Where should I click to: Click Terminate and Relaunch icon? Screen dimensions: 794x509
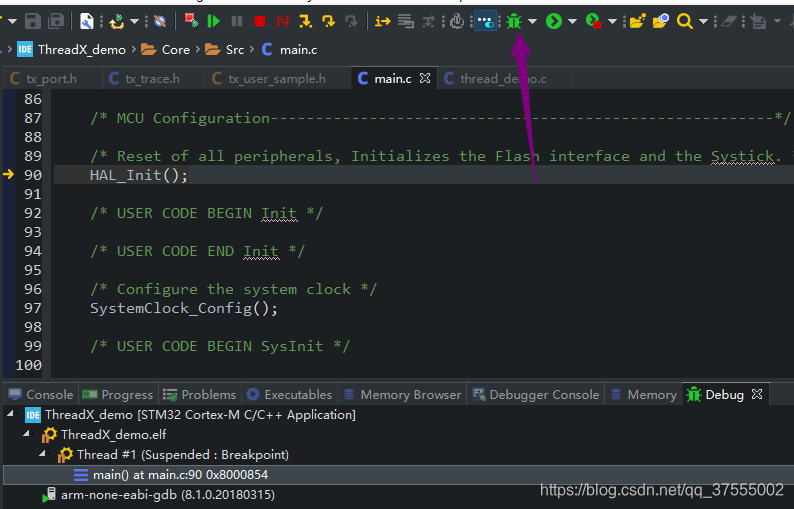click(191, 21)
